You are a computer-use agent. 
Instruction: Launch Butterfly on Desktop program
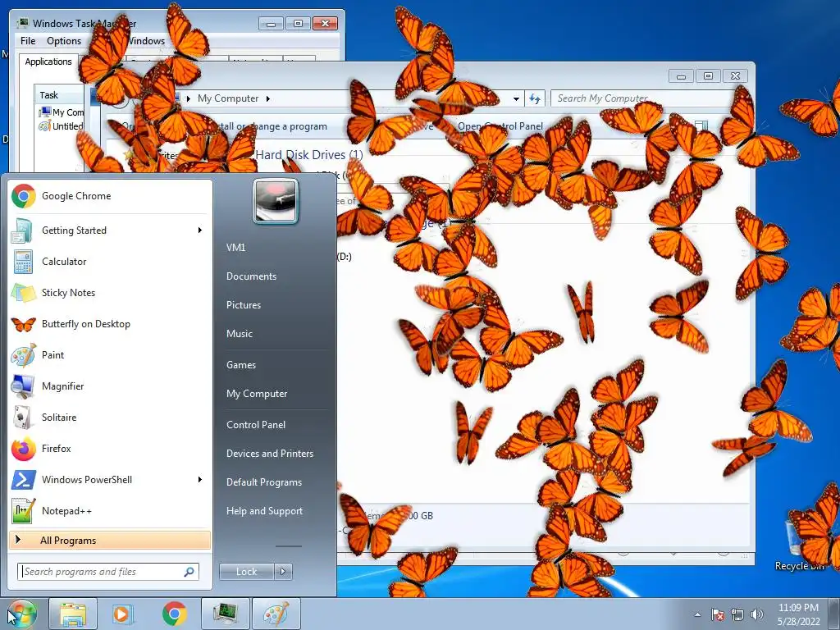click(110, 324)
